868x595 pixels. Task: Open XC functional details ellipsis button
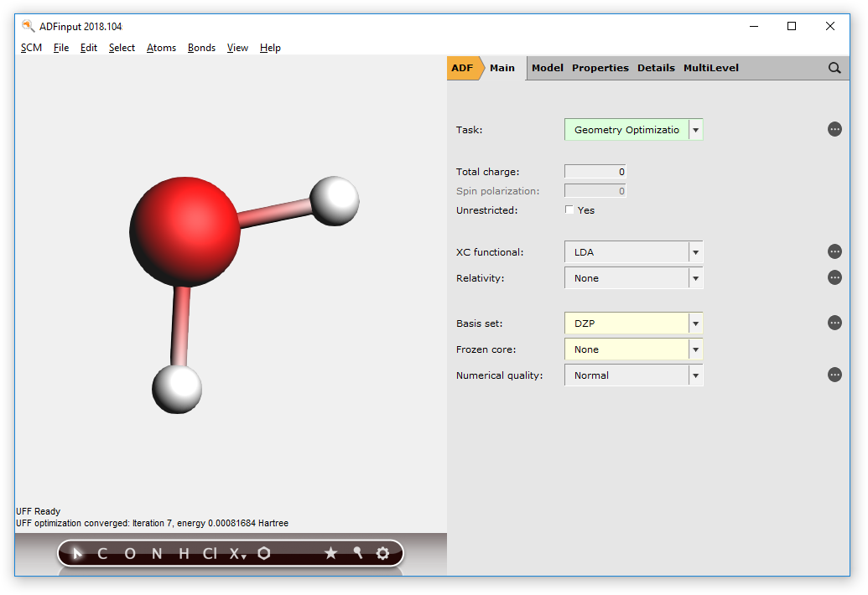coord(834,251)
